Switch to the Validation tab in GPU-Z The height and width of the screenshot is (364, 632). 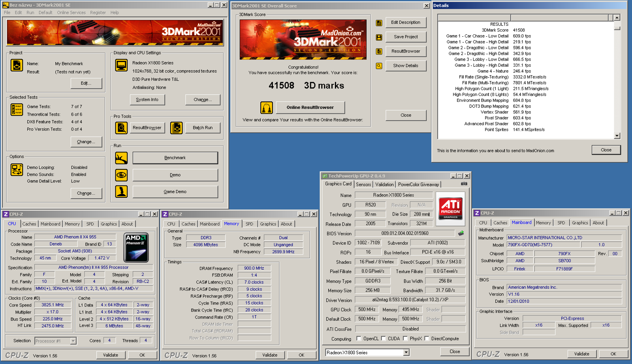pyautogui.click(x=384, y=184)
